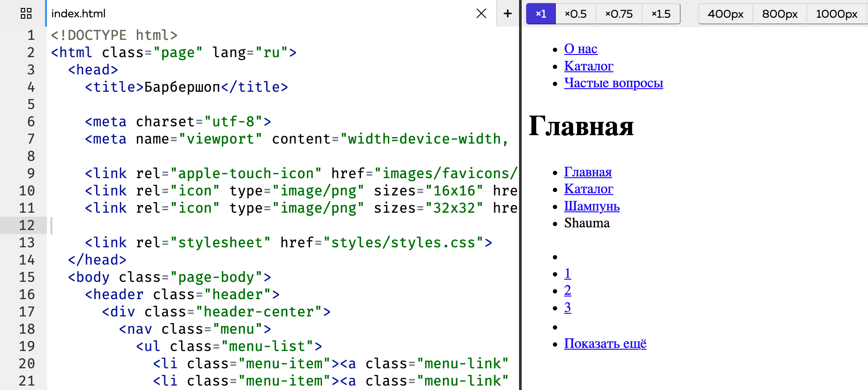Switch to the index.html tab

coord(78,14)
